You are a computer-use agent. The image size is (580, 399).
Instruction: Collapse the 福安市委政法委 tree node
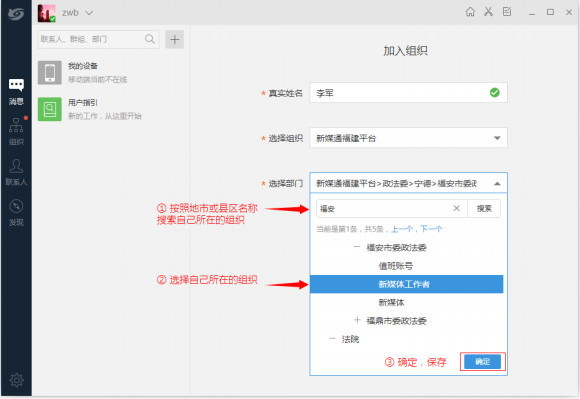pos(357,247)
